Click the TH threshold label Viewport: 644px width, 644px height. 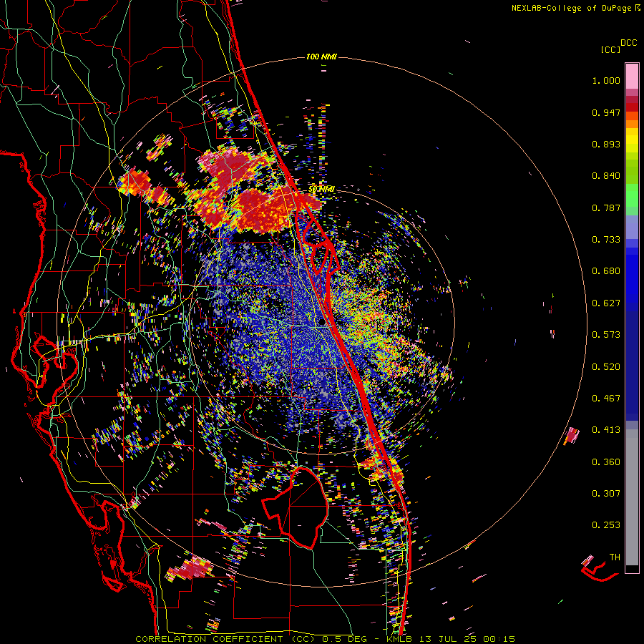tap(615, 557)
